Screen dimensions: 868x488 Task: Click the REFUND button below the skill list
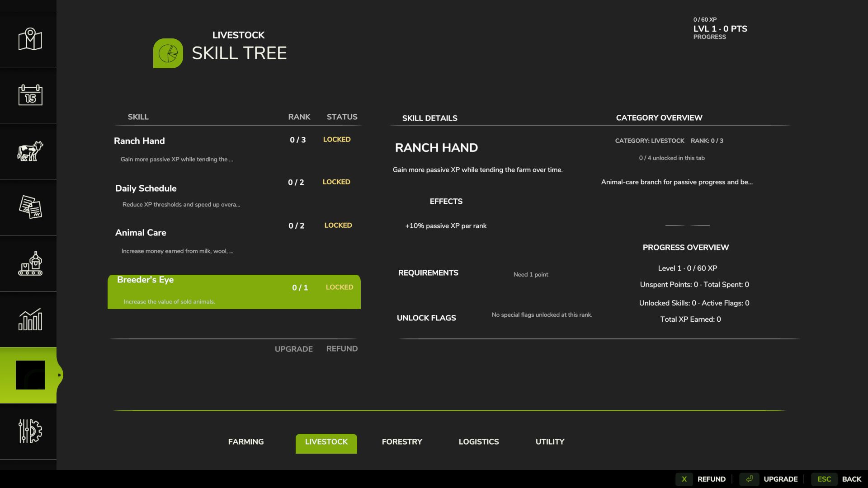coord(342,348)
